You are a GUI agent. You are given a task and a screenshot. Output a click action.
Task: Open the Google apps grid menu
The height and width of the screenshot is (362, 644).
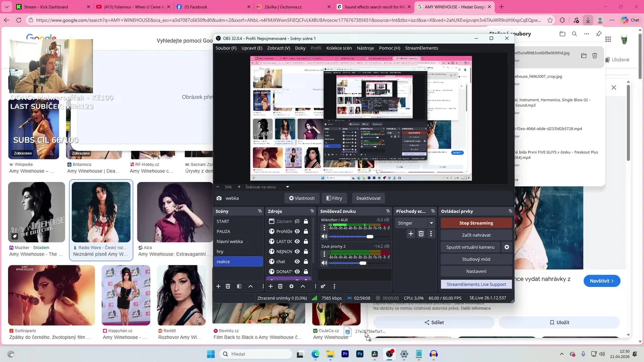(607, 40)
